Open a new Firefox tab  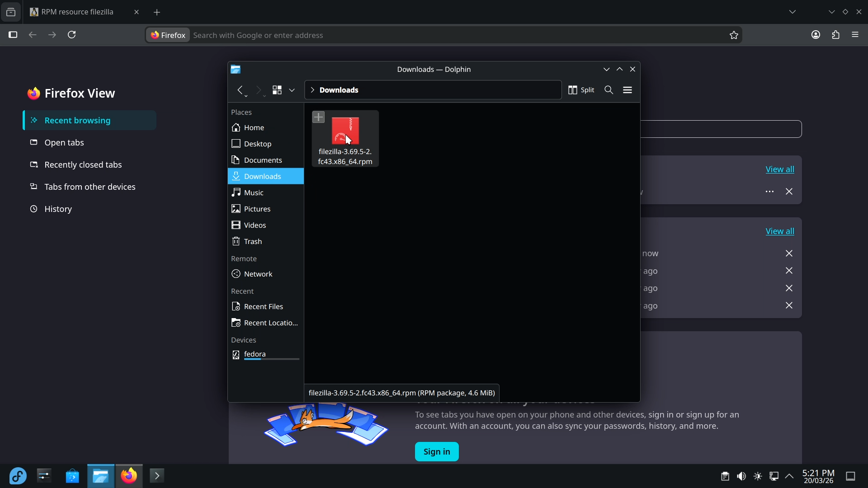[157, 12]
